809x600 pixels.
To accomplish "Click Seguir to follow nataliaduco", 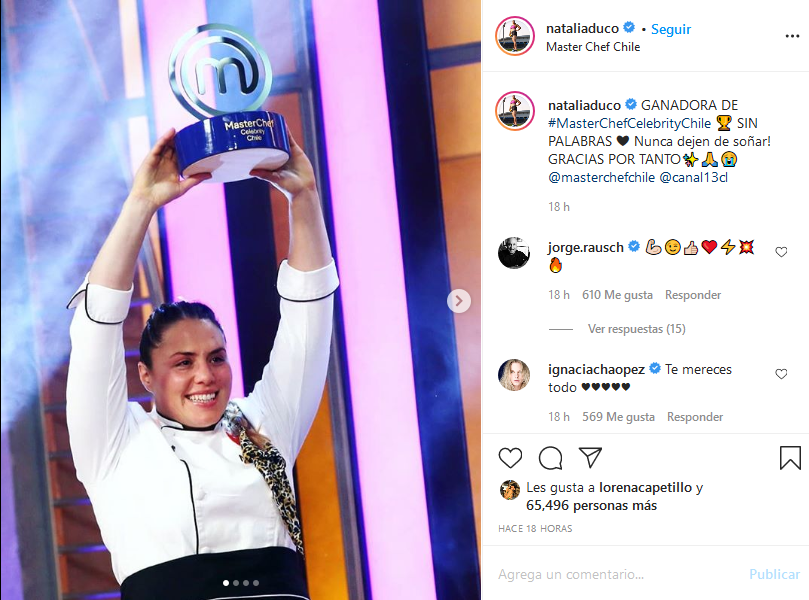I will coord(671,29).
